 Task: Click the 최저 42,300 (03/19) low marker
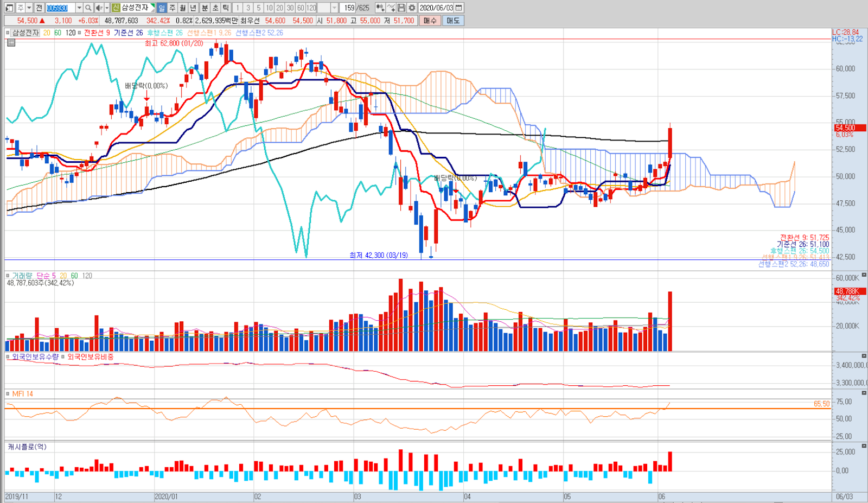coord(379,255)
